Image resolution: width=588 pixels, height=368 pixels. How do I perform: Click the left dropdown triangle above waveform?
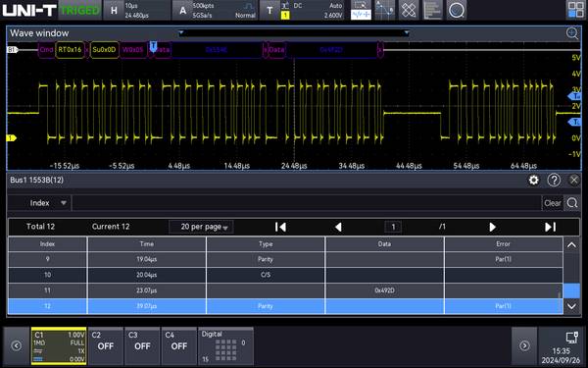point(181,33)
